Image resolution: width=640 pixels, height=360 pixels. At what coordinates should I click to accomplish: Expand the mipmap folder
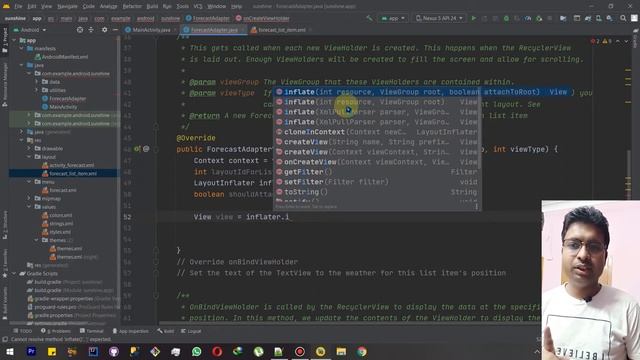click(29, 198)
